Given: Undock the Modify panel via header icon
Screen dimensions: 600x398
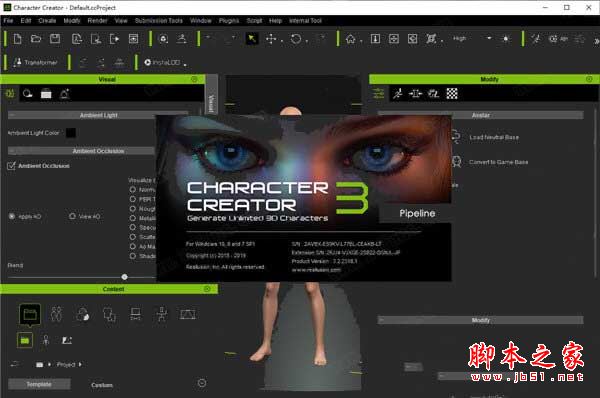Looking at the screenshot, I should point(589,79).
